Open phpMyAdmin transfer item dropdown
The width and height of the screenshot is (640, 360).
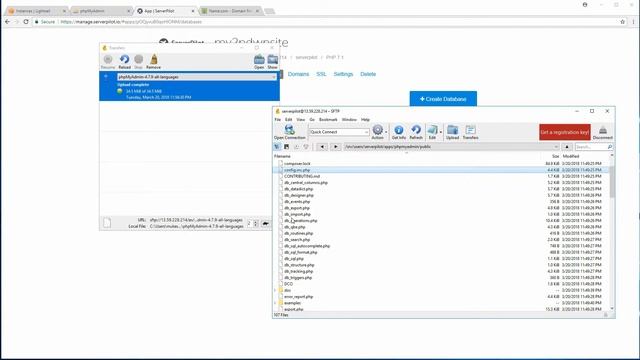pos(273,77)
